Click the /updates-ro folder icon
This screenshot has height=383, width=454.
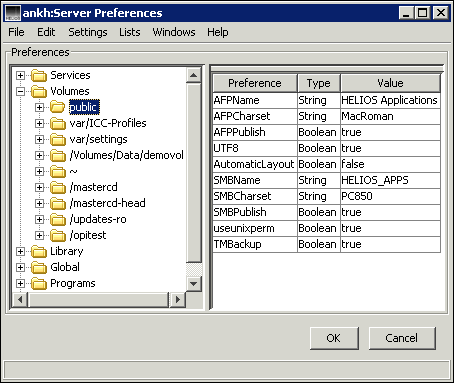coord(58,219)
